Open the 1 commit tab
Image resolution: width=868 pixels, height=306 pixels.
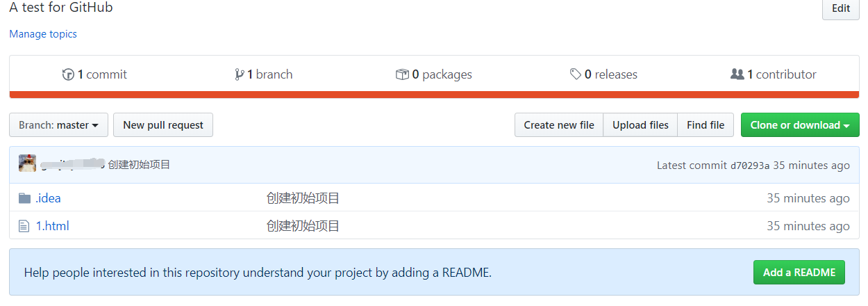(x=102, y=74)
